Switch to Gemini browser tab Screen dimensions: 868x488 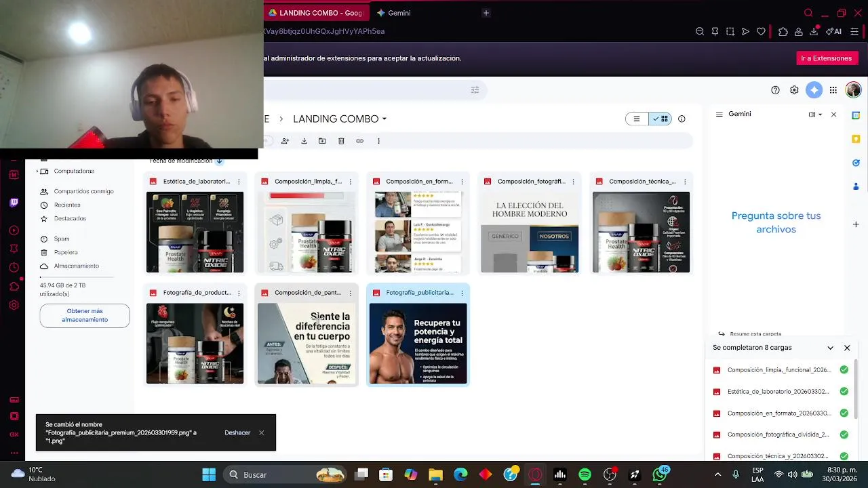tap(393, 13)
